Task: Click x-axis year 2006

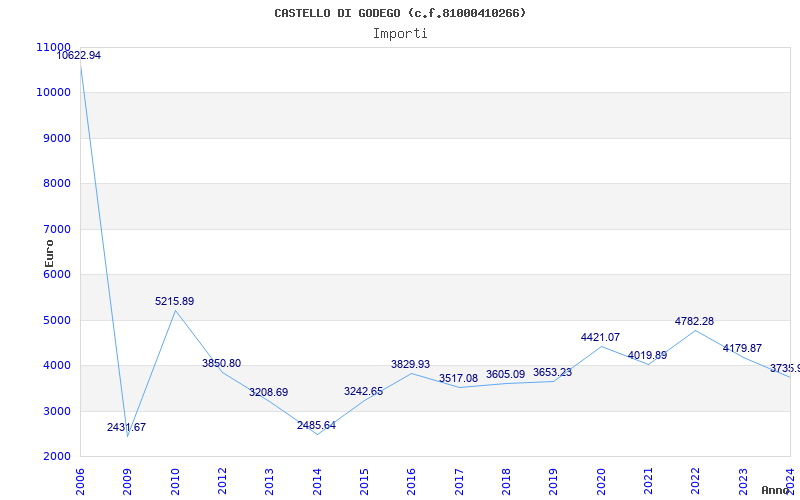Action: [80, 481]
